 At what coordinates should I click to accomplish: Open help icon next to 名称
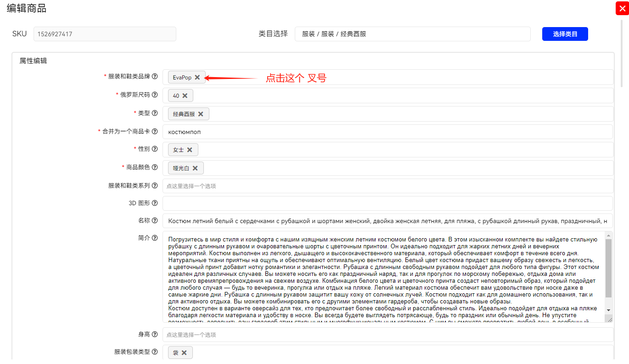tap(155, 220)
